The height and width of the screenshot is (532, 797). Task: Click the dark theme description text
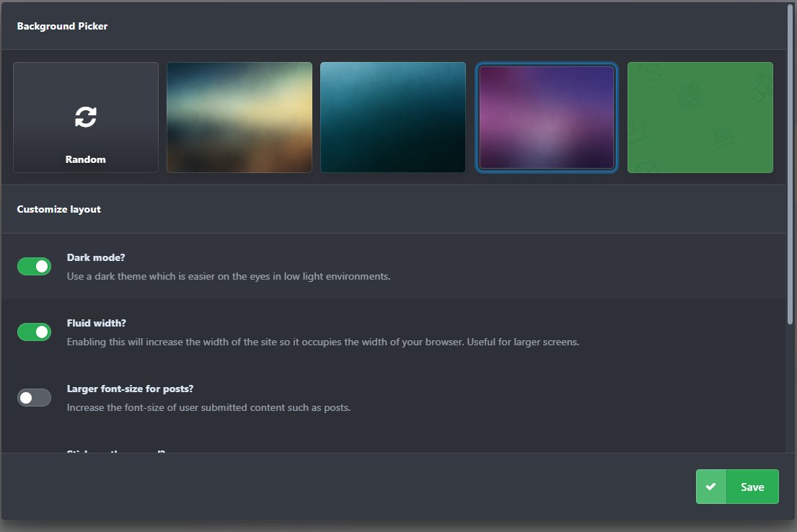pyautogui.click(x=229, y=276)
